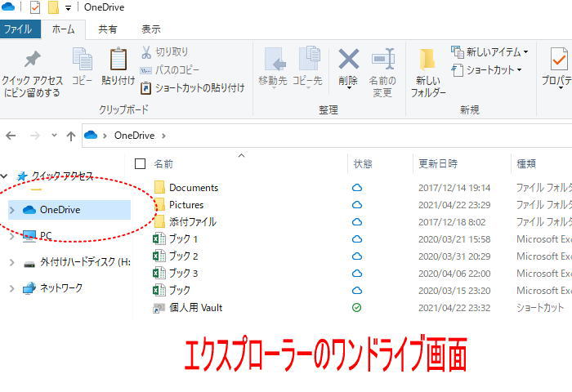Screen dimensions: 572x392
Task: Select the Documents folder
Action: pyautogui.click(x=194, y=188)
